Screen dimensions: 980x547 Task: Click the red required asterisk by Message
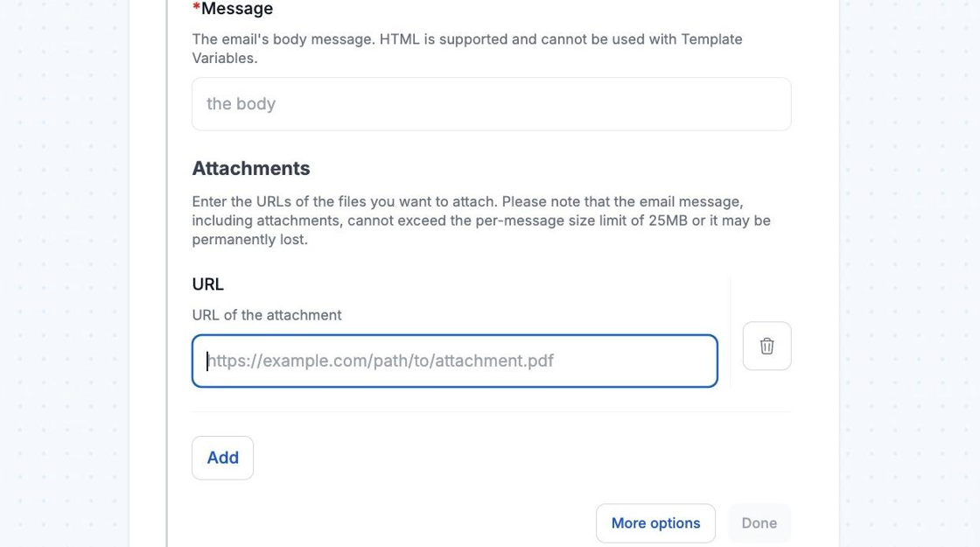click(x=196, y=9)
